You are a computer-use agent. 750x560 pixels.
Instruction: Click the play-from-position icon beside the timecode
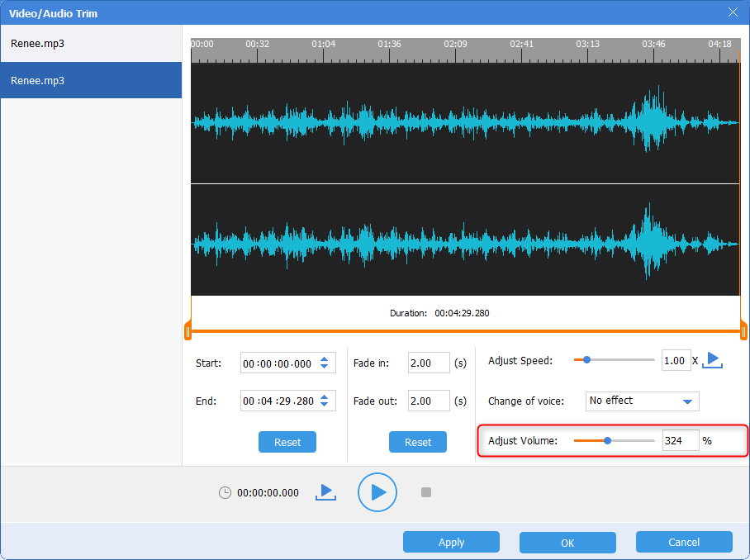coord(325,492)
